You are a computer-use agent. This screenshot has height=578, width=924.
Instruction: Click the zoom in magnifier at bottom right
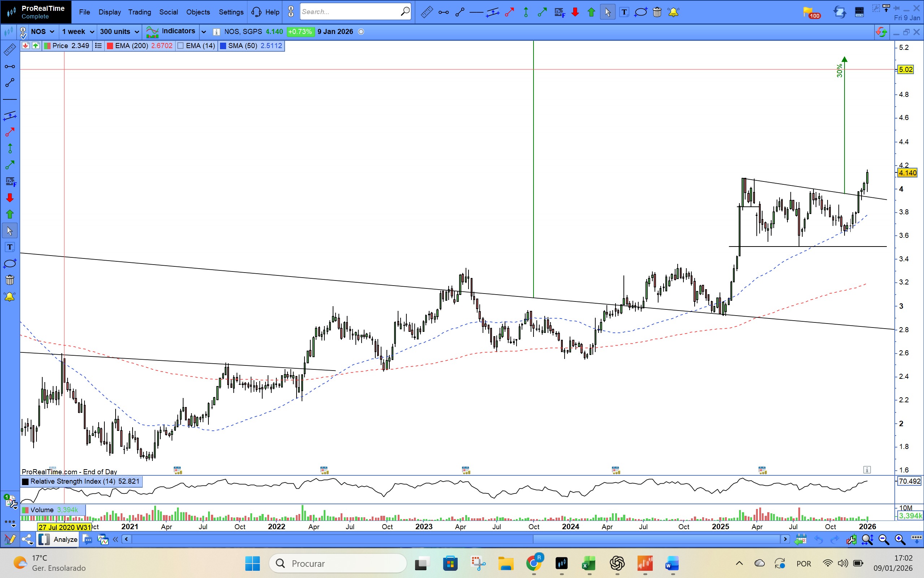pos(899,539)
